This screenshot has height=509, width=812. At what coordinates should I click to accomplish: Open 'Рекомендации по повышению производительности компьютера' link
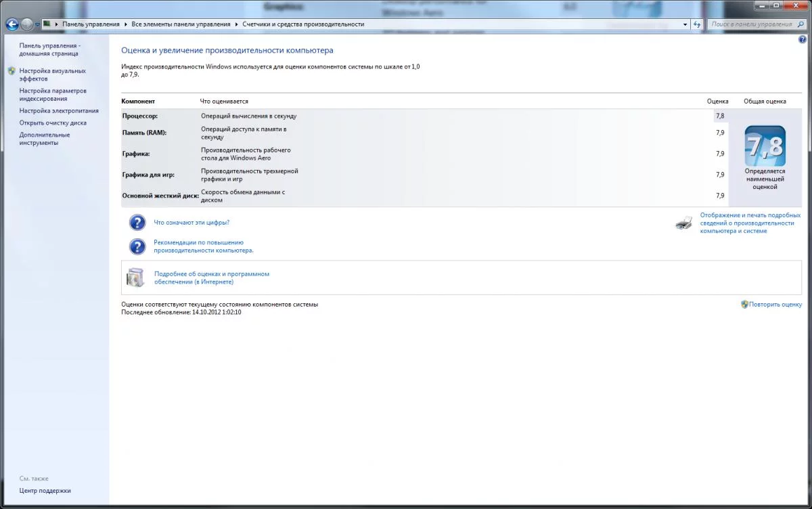204,246
